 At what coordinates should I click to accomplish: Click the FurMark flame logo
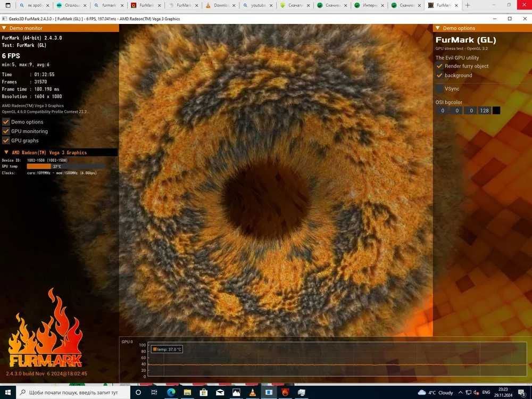pos(45,328)
